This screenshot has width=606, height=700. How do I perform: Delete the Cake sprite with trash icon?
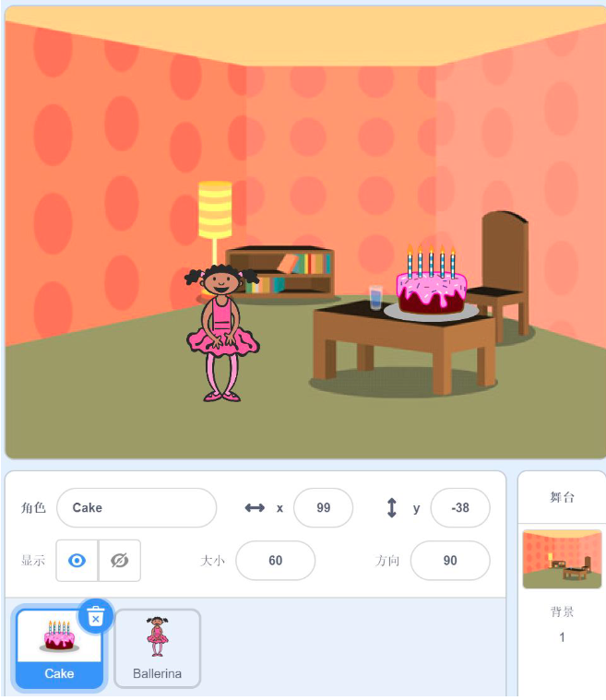(x=96, y=617)
